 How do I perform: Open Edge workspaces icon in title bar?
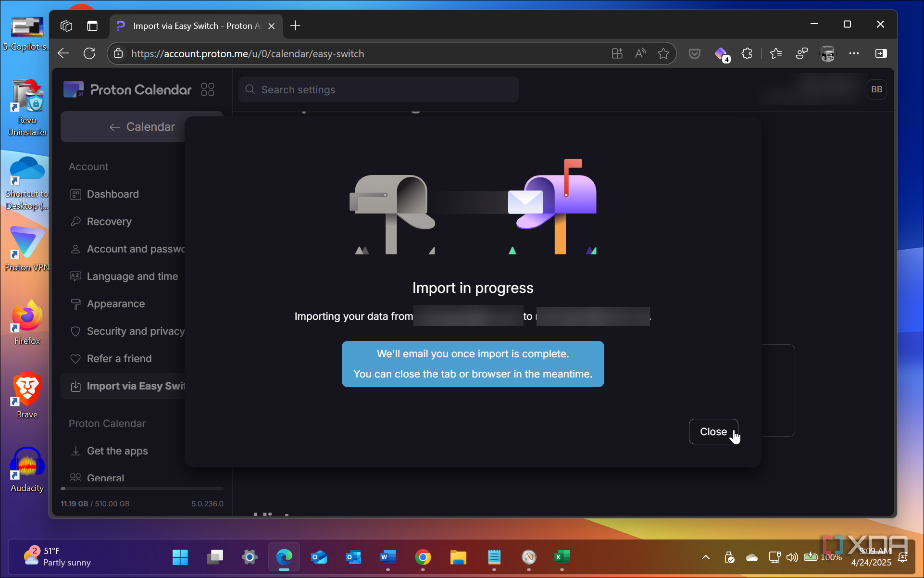click(x=66, y=25)
